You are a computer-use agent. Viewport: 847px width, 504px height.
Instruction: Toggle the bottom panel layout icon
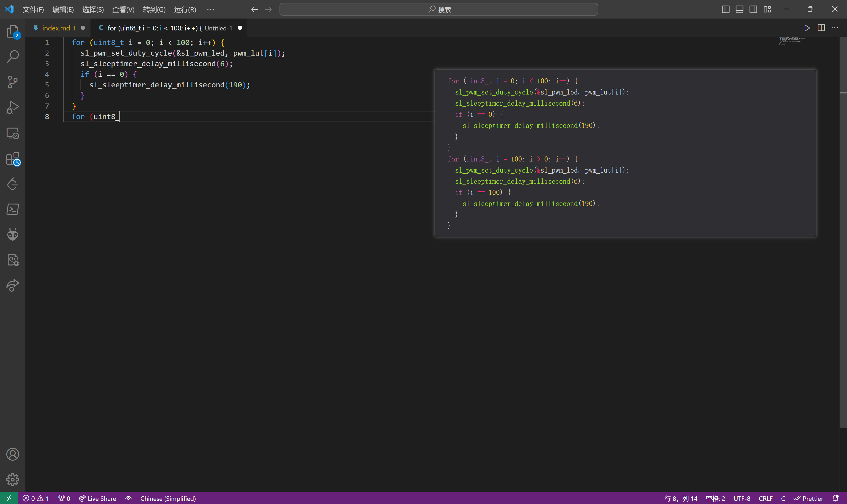(739, 9)
